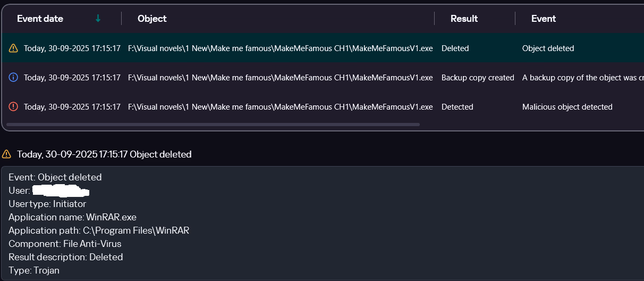Viewport: 644px width, 281px height.
Task: Click the Application name WinRAR.exe detail line
Action: (x=72, y=217)
